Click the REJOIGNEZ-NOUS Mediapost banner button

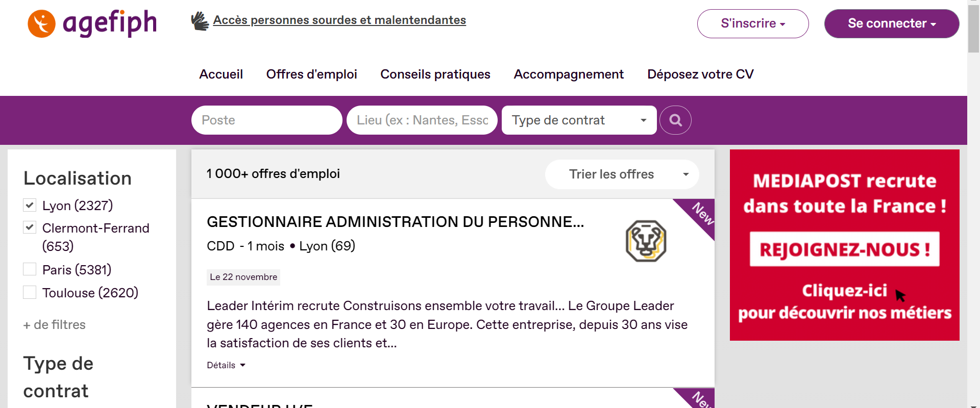click(x=844, y=249)
